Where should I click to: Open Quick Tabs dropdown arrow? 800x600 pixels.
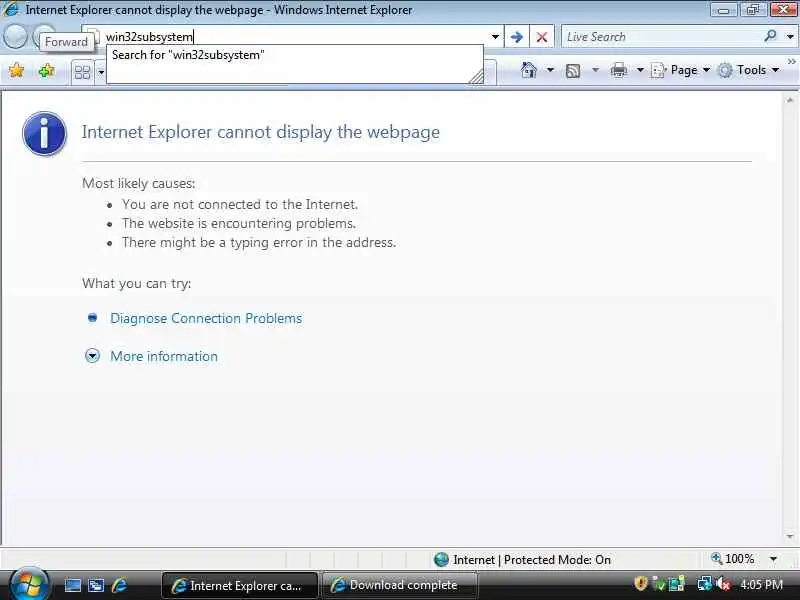click(x=101, y=72)
